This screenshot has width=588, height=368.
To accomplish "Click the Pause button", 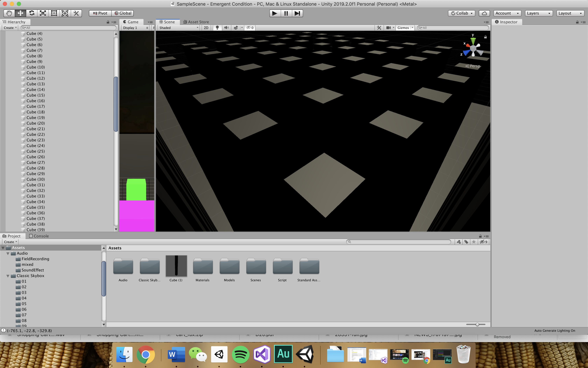I will (286, 13).
